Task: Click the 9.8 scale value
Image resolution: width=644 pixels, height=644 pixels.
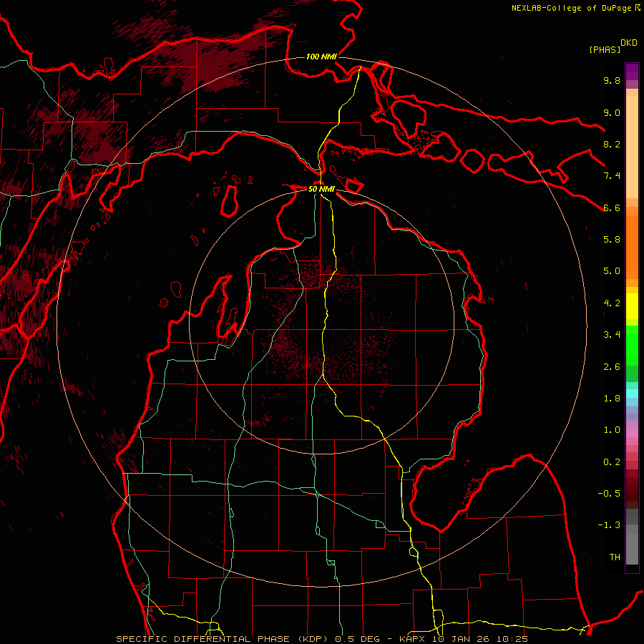Action: 612,80
